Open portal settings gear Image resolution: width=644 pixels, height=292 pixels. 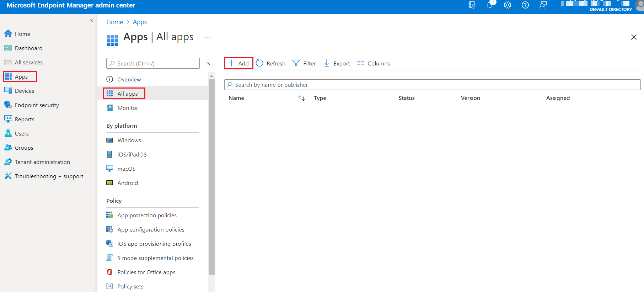click(x=508, y=5)
